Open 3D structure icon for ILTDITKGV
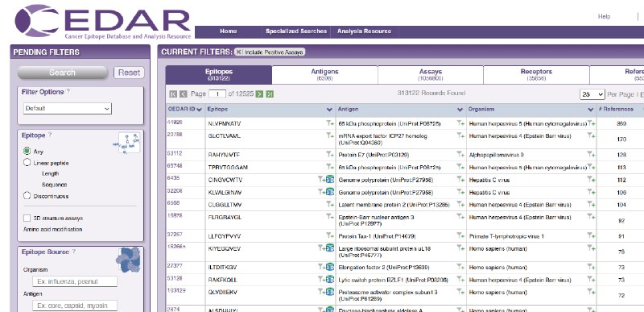The width and height of the screenshot is (644, 312). click(330, 267)
